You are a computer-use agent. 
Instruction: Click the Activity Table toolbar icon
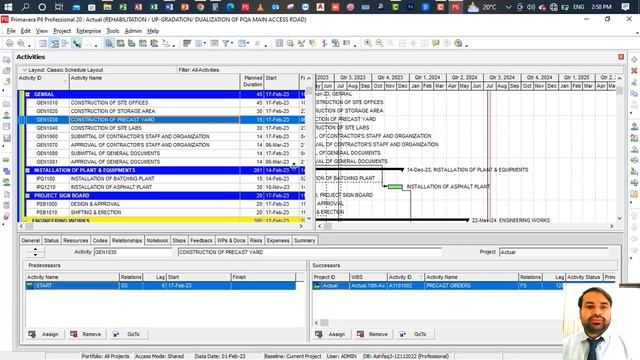point(43,43)
